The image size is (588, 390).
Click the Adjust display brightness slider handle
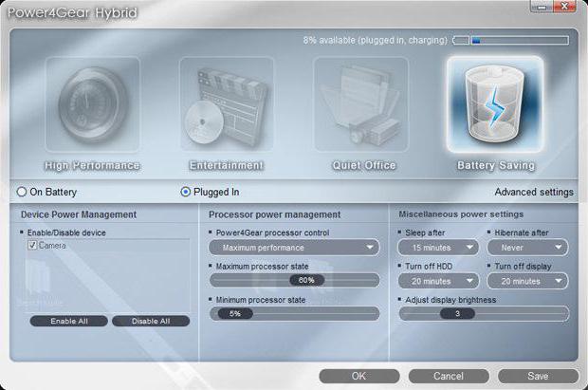tap(457, 313)
